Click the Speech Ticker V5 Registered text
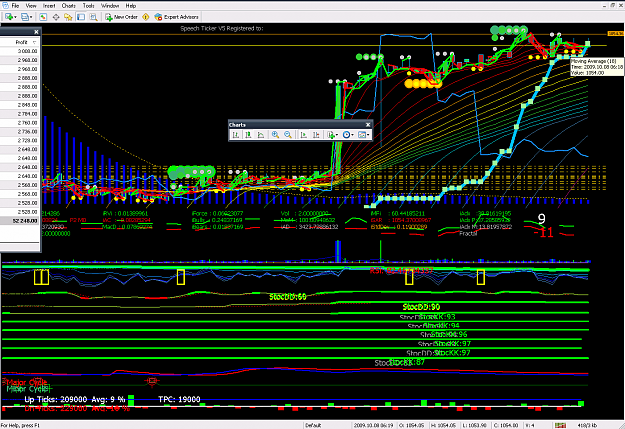Screen dimensions: 625x429 click(222, 28)
